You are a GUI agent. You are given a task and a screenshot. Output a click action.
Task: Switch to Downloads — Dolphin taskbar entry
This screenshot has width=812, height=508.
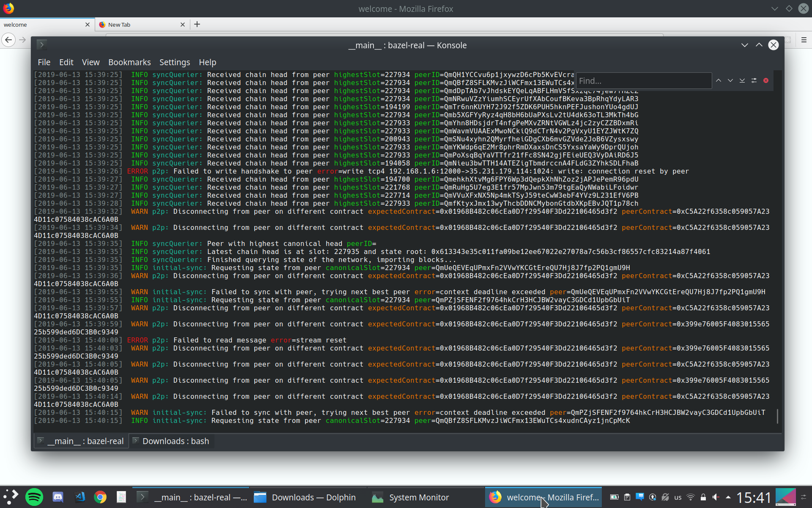tap(308, 497)
